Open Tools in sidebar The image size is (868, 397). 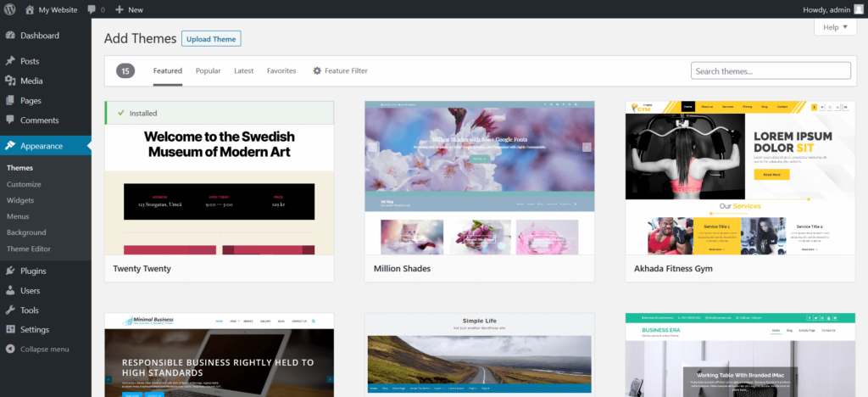[30, 310]
